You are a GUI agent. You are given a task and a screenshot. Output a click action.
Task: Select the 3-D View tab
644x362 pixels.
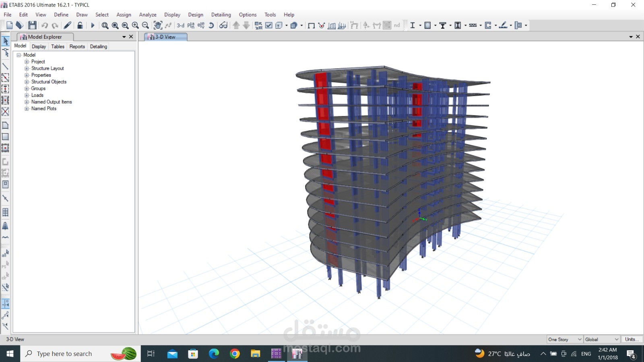165,37
